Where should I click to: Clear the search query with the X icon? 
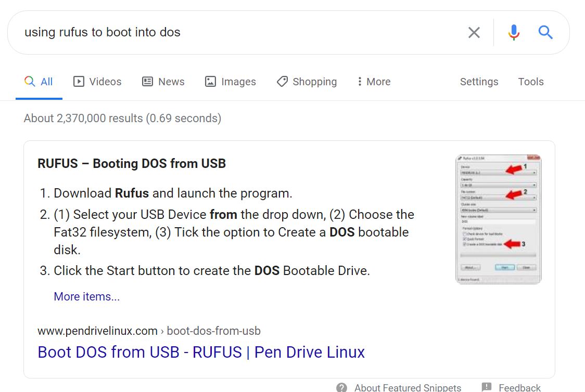pos(474,32)
